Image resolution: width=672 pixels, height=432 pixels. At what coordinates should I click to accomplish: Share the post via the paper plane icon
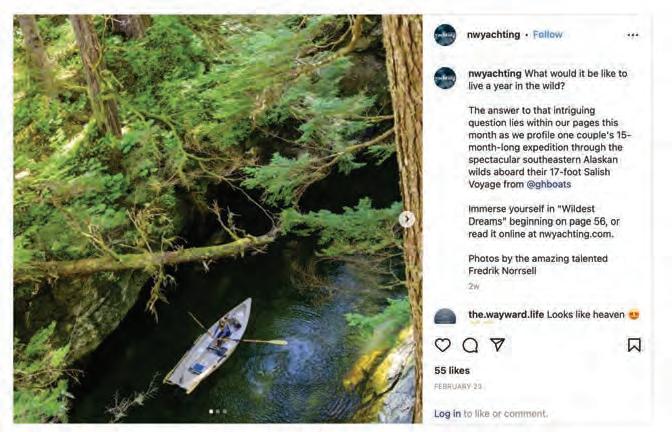497,345
